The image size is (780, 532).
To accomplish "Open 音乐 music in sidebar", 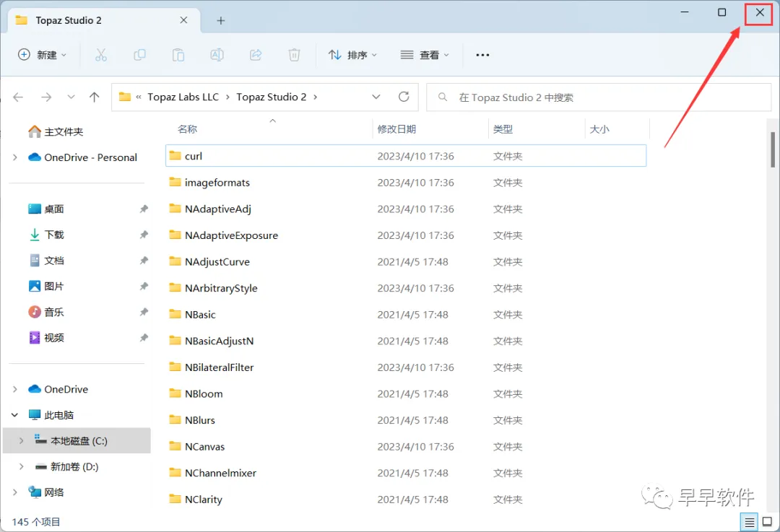I will click(46, 313).
